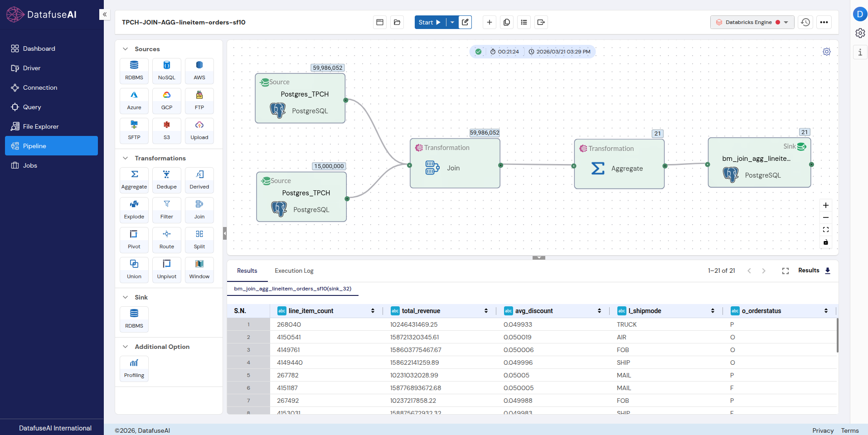Add a Derived transformation

[x=199, y=180]
